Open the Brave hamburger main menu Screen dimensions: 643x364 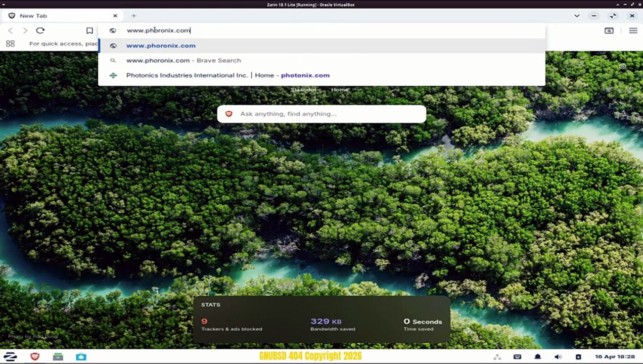point(633,30)
